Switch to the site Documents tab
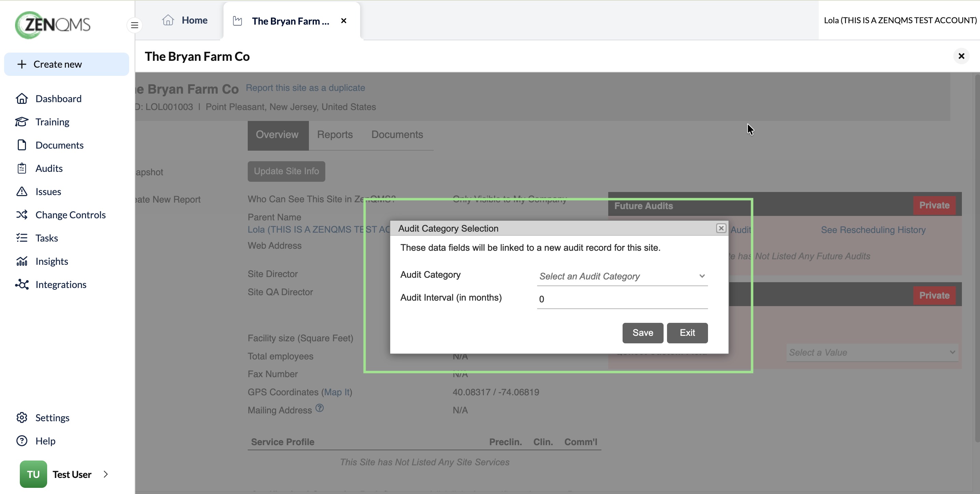This screenshot has width=980, height=494. pyautogui.click(x=397, y=135)
